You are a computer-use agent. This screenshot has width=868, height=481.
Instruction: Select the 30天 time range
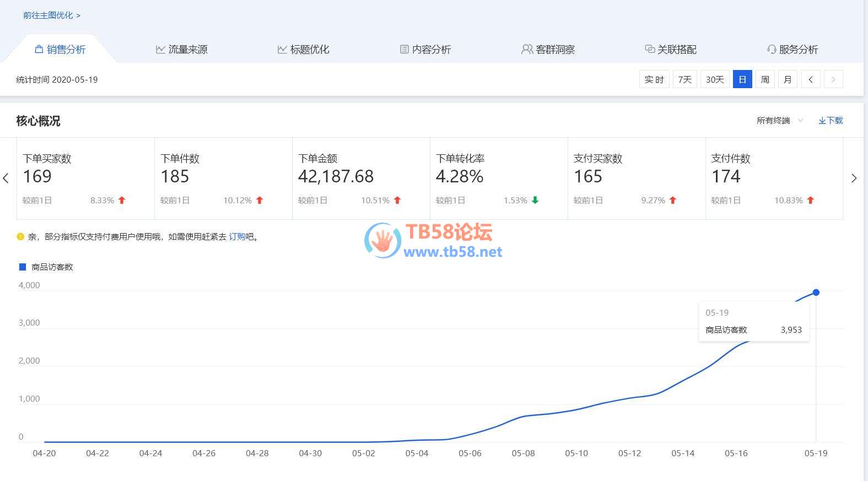[x=715, y=79]
